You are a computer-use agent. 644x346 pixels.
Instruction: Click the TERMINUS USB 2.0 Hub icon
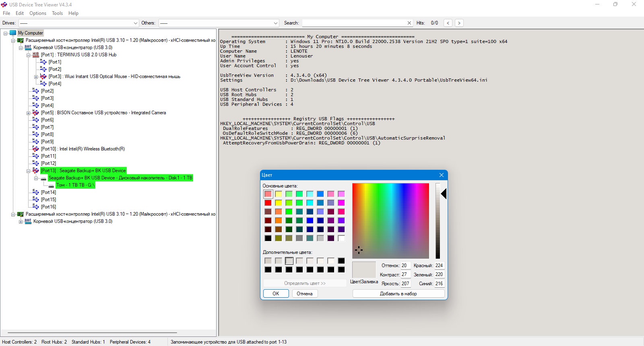[x=36, y=55]
